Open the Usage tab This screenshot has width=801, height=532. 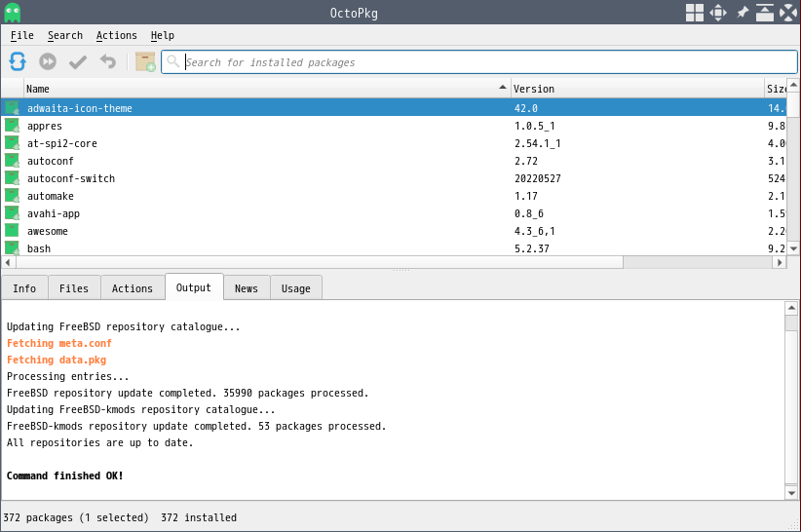pyautogui.click(x=296, y=288)
